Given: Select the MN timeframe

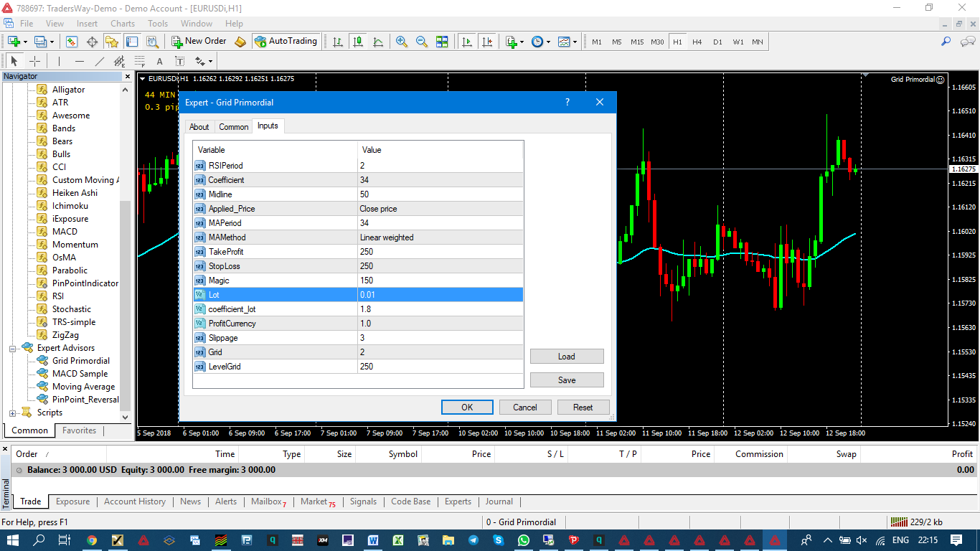Looking at the screenshot, I should tap(758, 42).
